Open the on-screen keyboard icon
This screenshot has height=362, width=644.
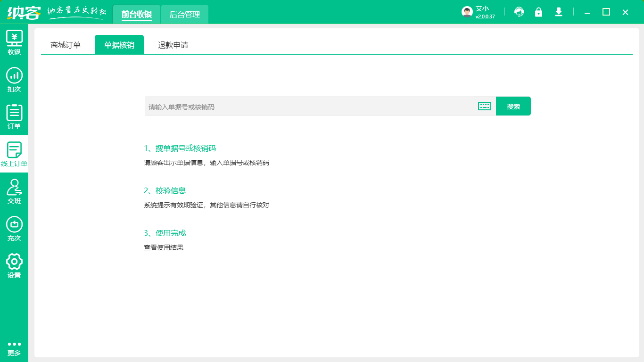point(484,106)
